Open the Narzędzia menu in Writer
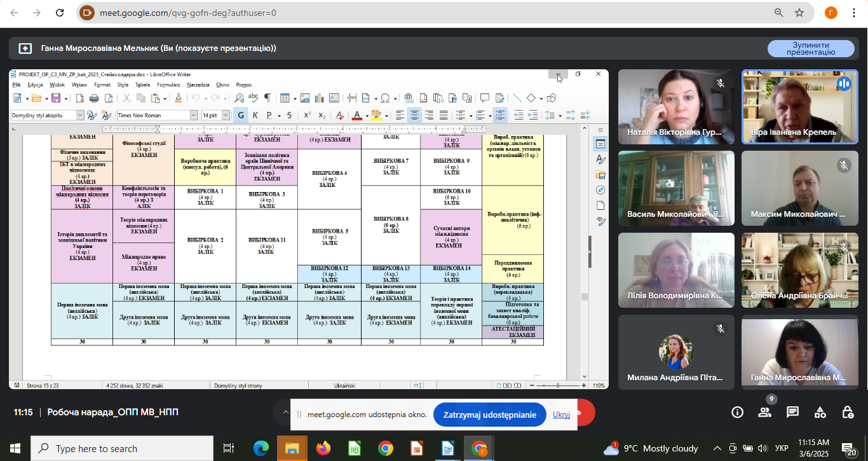868x461 pixels. click(198, 85)
